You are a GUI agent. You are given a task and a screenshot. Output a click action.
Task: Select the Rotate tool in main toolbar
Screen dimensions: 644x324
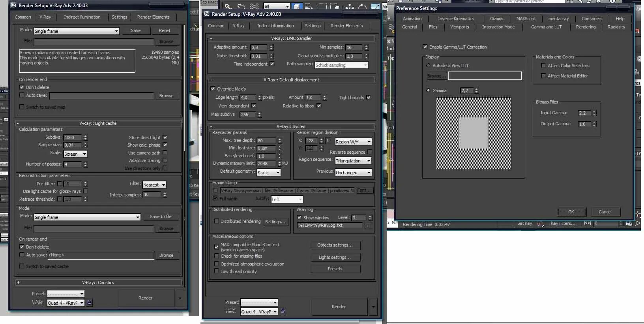click(x=362, y=6)
